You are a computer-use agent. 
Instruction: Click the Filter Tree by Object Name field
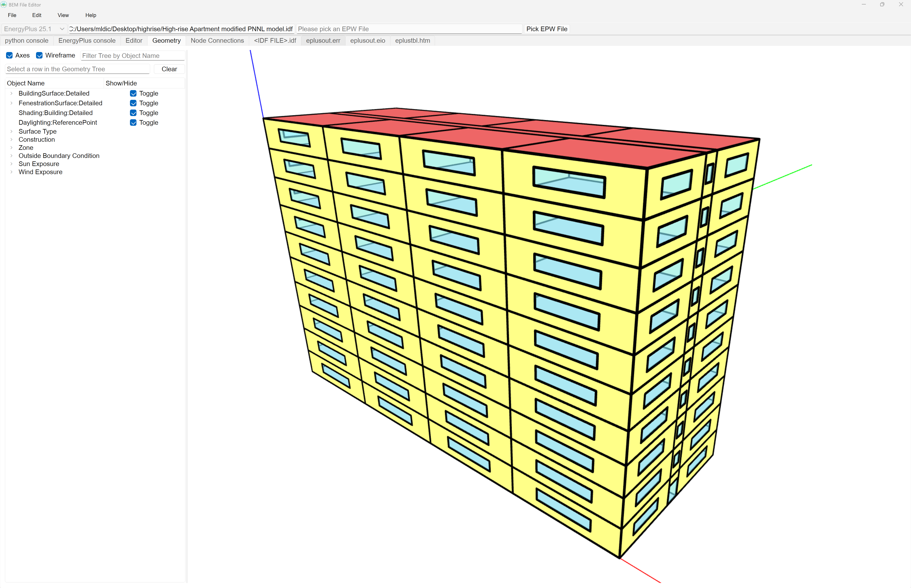click(133, 56)
